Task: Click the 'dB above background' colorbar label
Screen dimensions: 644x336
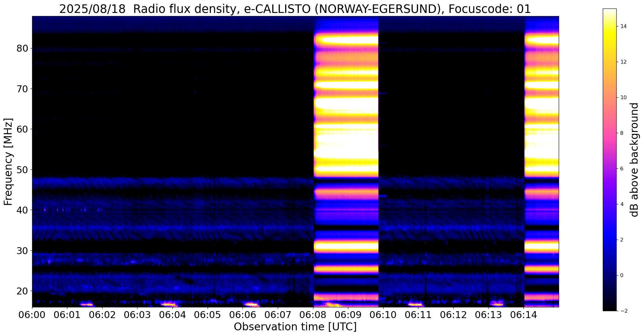Action: [x=634, y=160]
